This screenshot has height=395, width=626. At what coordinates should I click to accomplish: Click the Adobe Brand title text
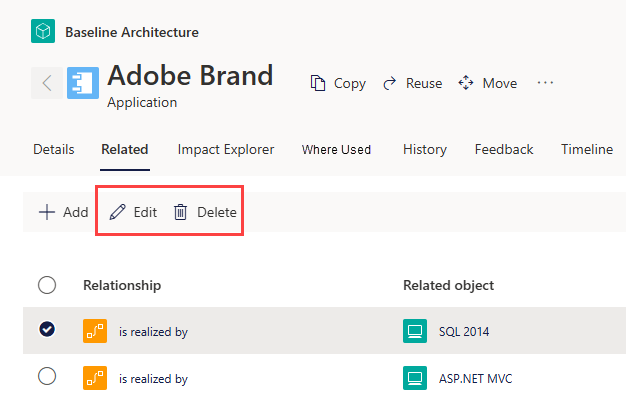[190, 75]
